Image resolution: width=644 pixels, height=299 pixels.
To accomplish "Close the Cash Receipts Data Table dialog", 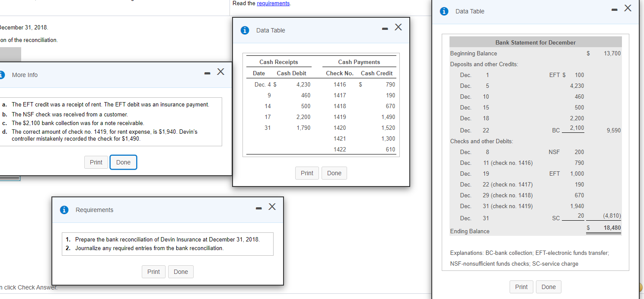I will (x=399, y=28).
